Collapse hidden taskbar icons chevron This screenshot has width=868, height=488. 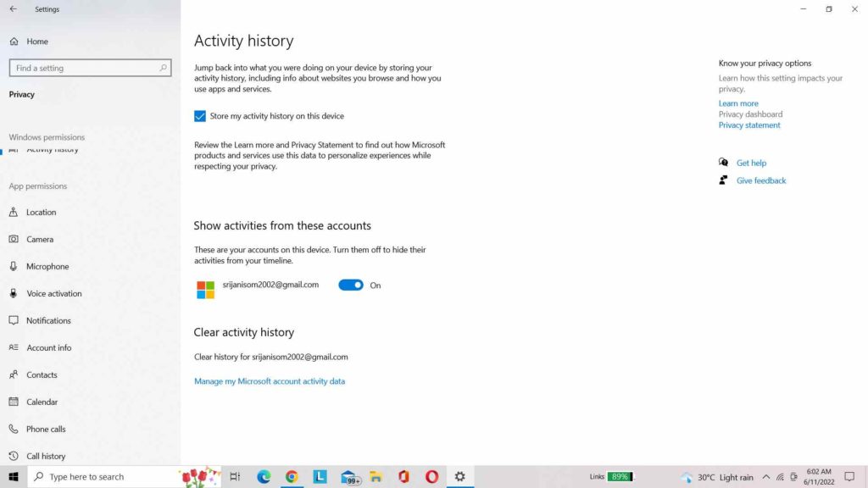[765, 477]
